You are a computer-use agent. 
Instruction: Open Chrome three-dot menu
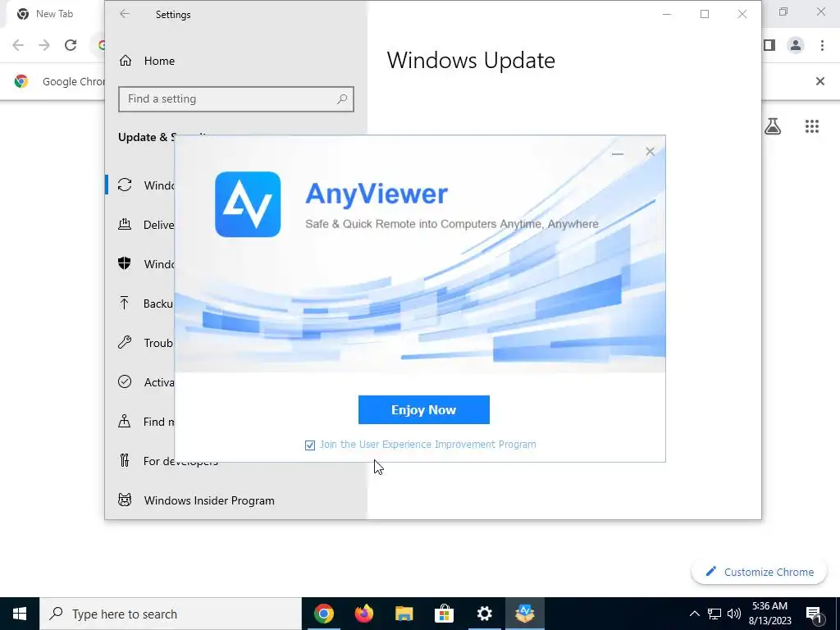click(x=822, y=45)
